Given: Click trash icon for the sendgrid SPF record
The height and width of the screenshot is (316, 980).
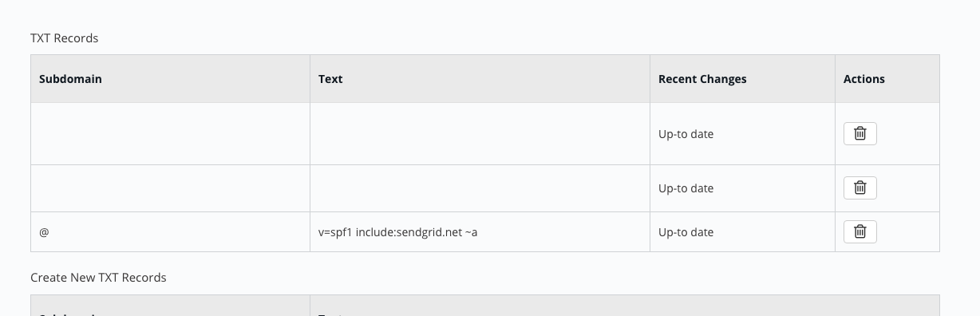Looking at the screenshot, I should tap(859, 231).
